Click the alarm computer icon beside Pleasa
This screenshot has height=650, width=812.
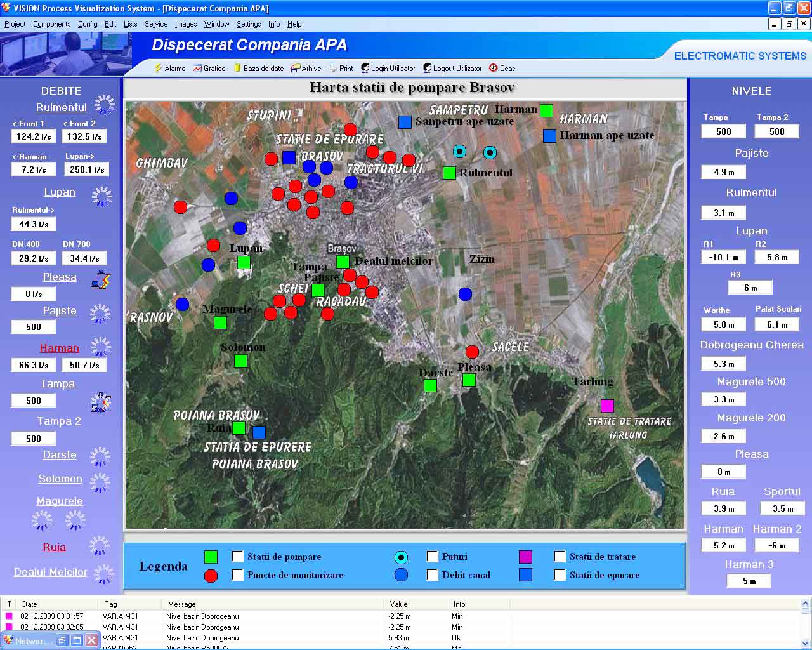tap(101, 280)
